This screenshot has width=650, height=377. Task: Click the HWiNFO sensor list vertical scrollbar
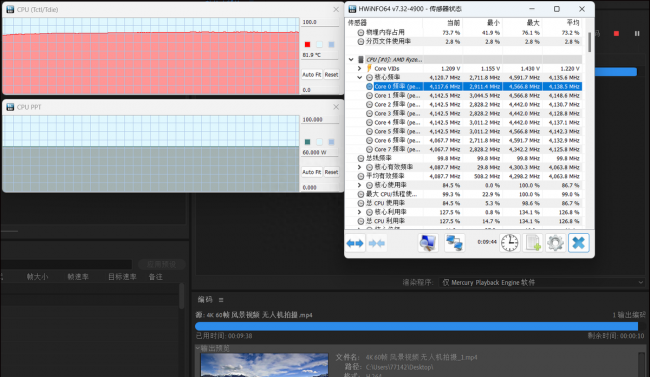tap(589, 42)
